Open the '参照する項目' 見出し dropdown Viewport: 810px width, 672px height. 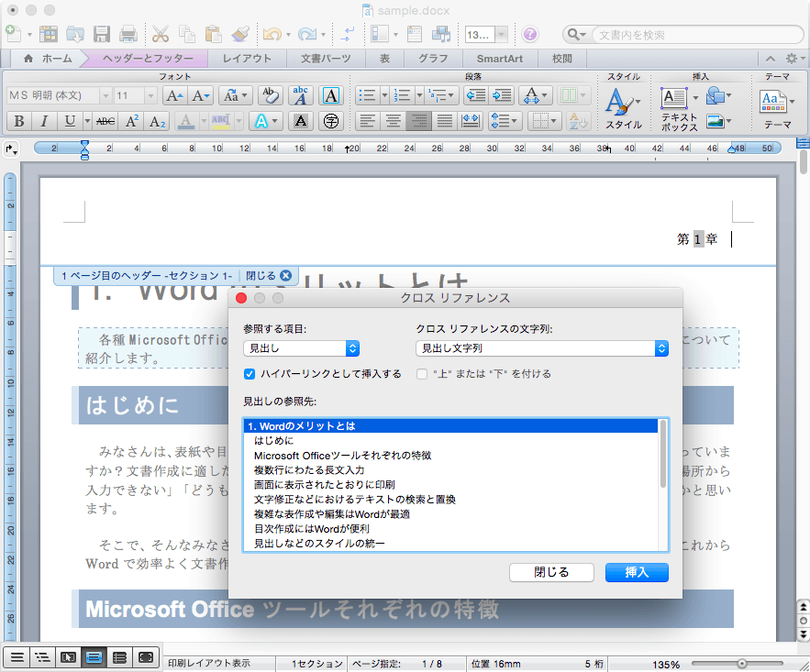click(x=301, y=348)
